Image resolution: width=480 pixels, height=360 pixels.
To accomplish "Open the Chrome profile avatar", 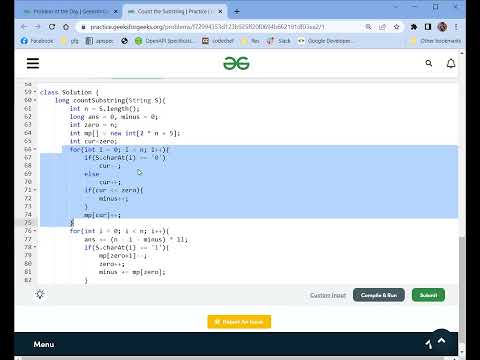I will point(442,27).
